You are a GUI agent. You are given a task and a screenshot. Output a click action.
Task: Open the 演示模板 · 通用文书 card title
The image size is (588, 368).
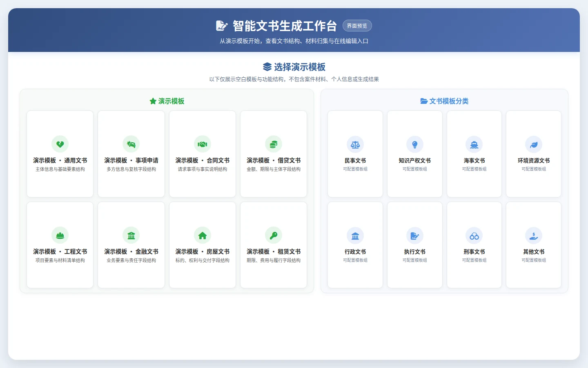pyautogui.click(x=60, y=160)
